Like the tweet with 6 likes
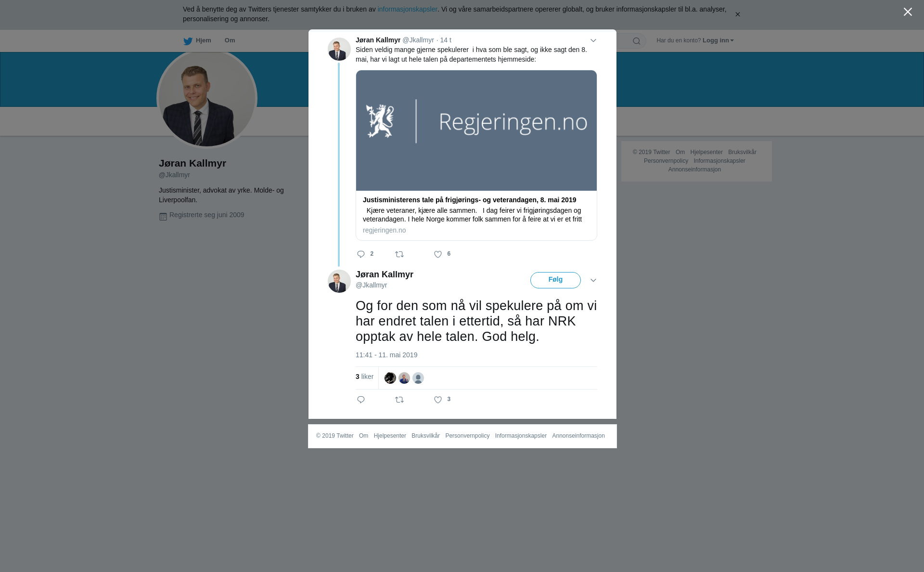The image size is (924, 572). coord(438,254)
